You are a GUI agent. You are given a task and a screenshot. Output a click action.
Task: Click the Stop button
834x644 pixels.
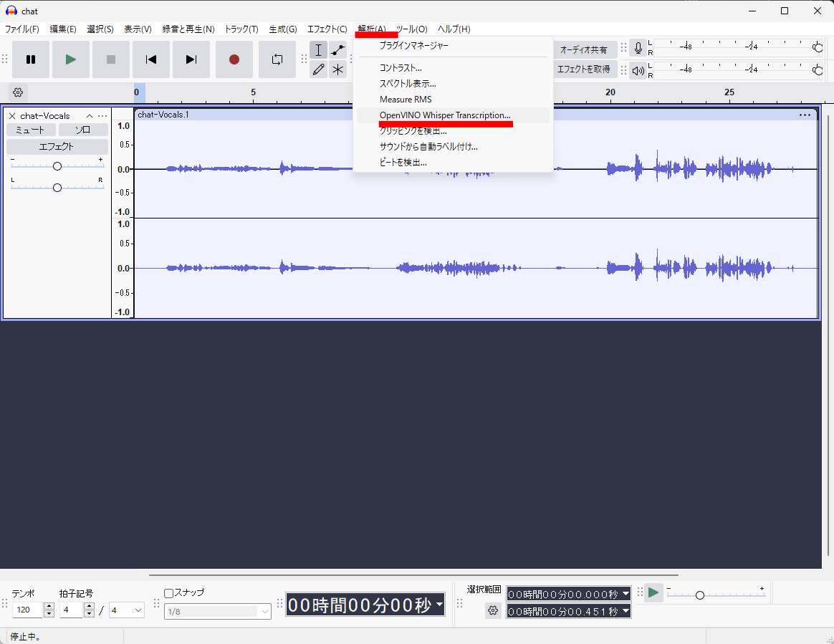coord(110,59)
